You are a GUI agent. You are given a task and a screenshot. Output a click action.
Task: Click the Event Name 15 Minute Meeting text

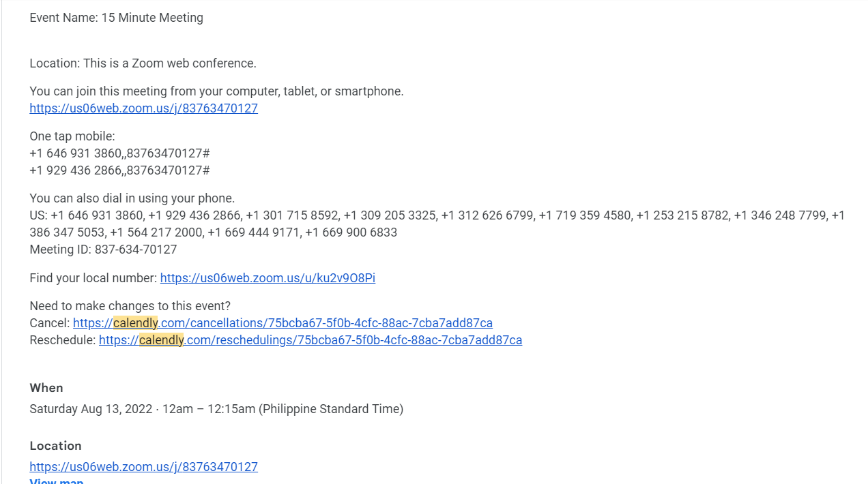[x=116, y=18]
